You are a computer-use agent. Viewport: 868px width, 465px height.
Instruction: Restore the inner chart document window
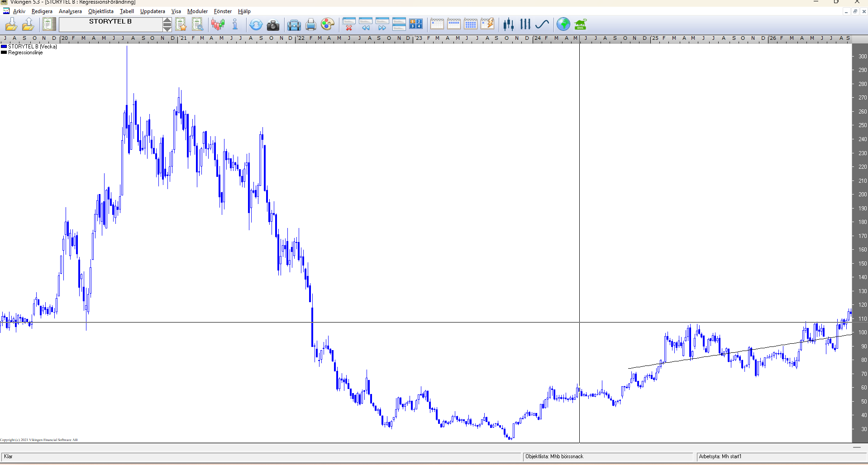(x=855, y=11)
